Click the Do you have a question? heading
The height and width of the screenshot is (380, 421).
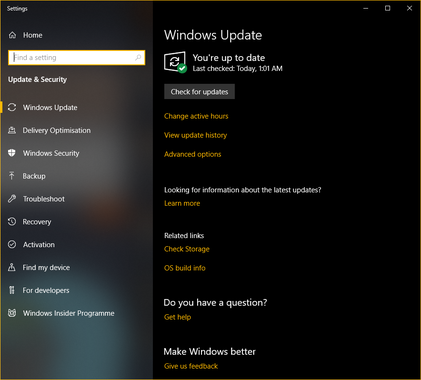[215, 303]
